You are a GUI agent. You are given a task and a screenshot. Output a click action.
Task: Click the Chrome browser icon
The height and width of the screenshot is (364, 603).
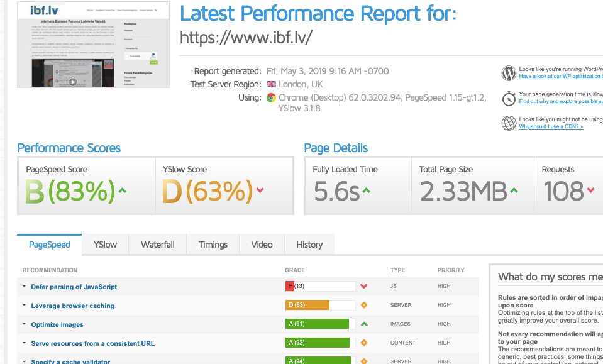[271, 98]
